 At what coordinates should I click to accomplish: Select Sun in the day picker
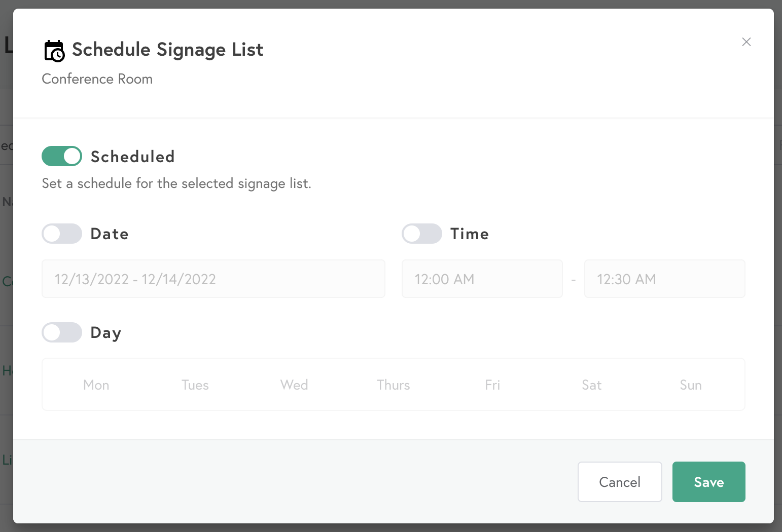pos(691,385)
